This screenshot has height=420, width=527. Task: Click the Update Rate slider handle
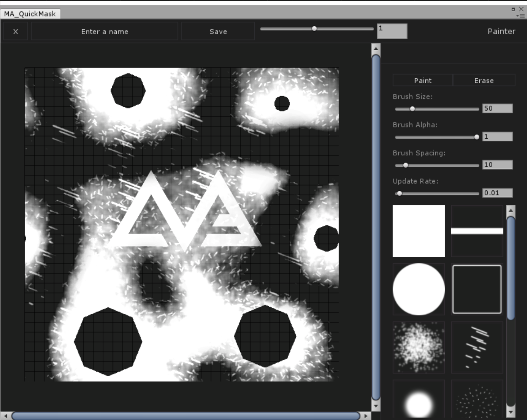point(399,194)
